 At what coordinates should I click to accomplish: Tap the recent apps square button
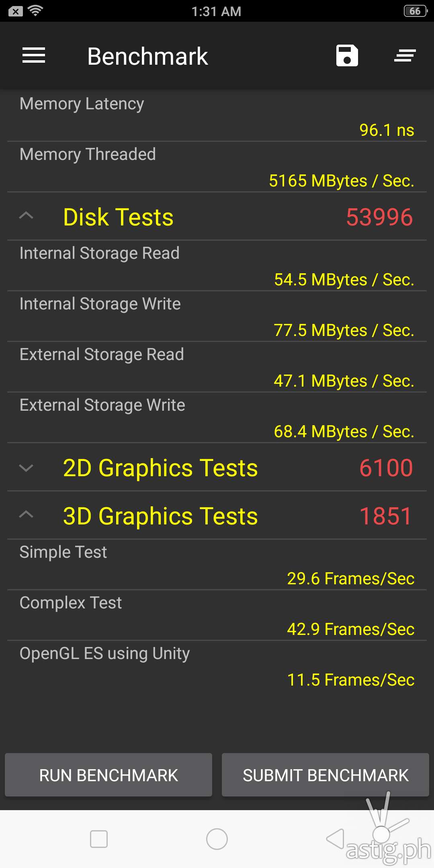(99, 839)
